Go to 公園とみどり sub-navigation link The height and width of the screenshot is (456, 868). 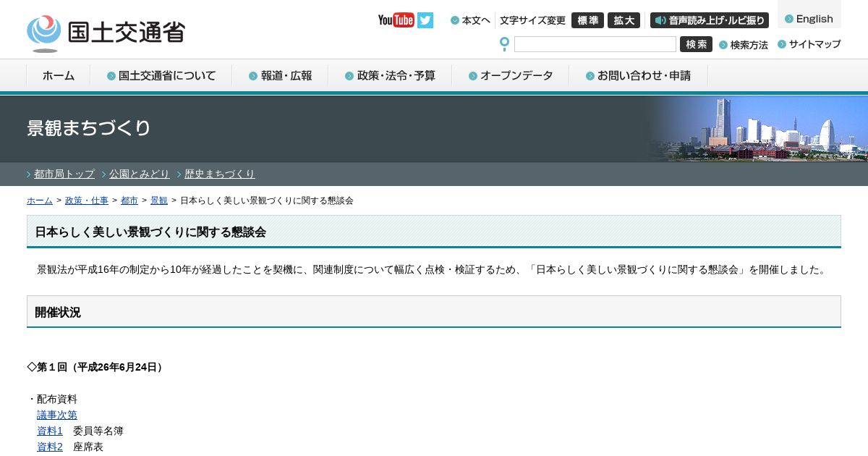pyautogui.click(x=140, y=174)
